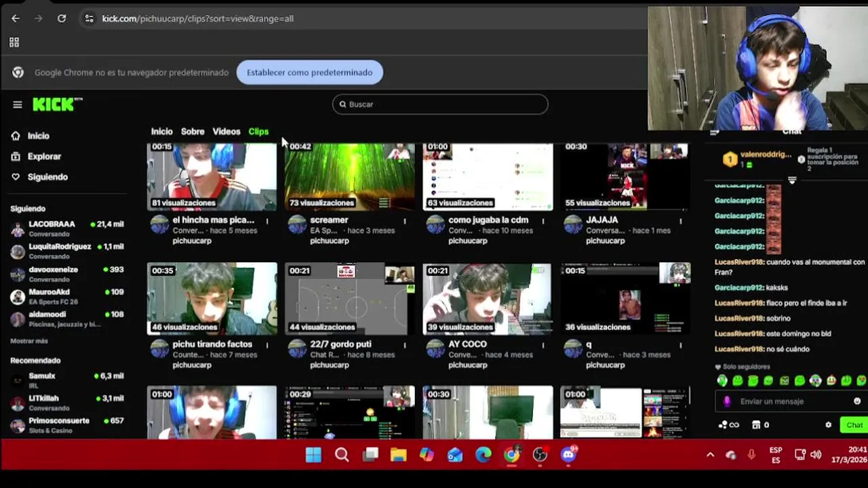Show hidden tray icons chevron

(x=710, y=455)
